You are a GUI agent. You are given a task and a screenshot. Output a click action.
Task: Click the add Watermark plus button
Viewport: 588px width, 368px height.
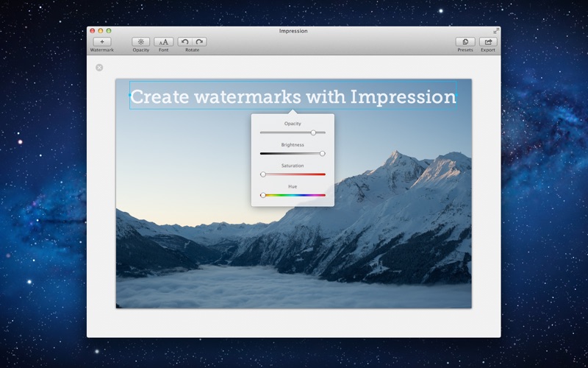click(x=101, y=42)
